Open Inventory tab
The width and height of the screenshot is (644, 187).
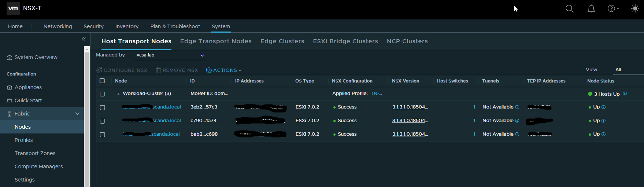[x=127, y=26]
